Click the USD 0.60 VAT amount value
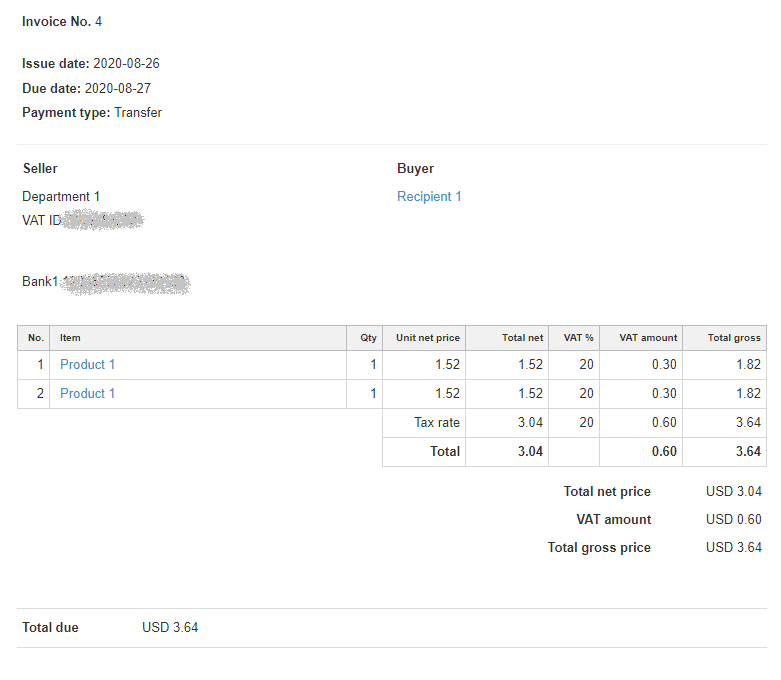 (x=734, y=520)
